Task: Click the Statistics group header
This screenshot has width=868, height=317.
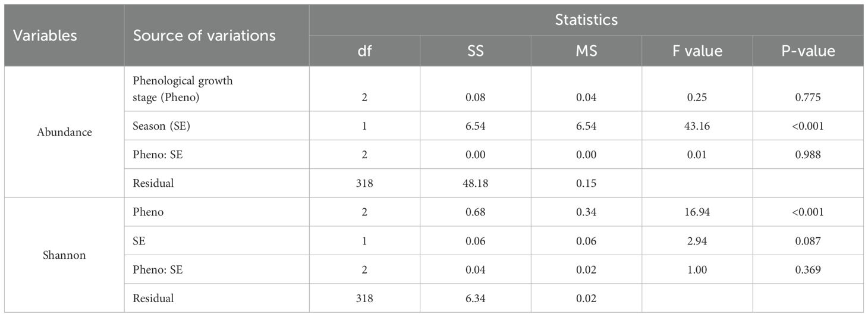Action: pyautogui.click(x=586, y=20)
